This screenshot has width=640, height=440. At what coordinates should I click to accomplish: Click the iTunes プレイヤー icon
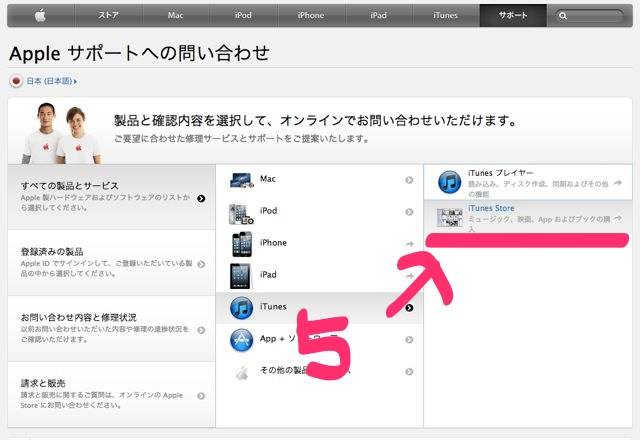coord(449,182)
